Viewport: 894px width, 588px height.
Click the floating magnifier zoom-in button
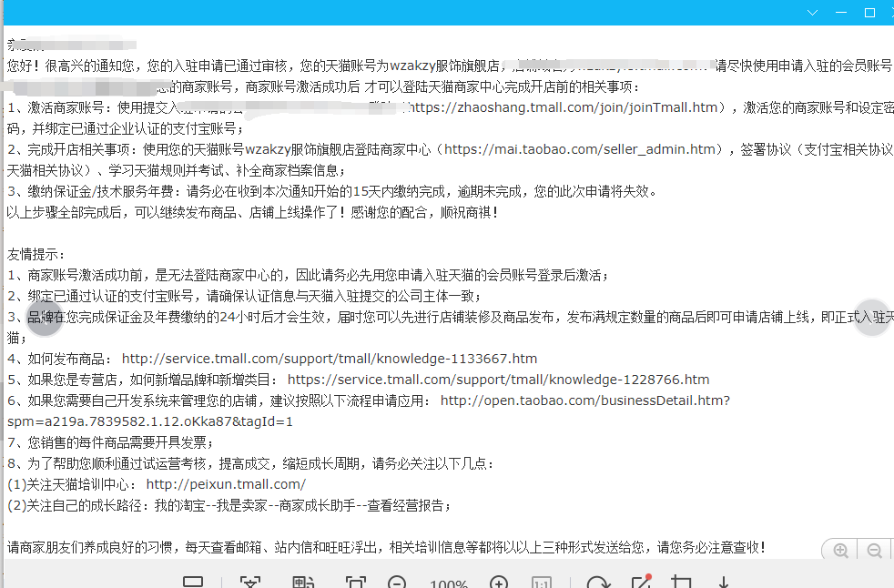[840, 551]
